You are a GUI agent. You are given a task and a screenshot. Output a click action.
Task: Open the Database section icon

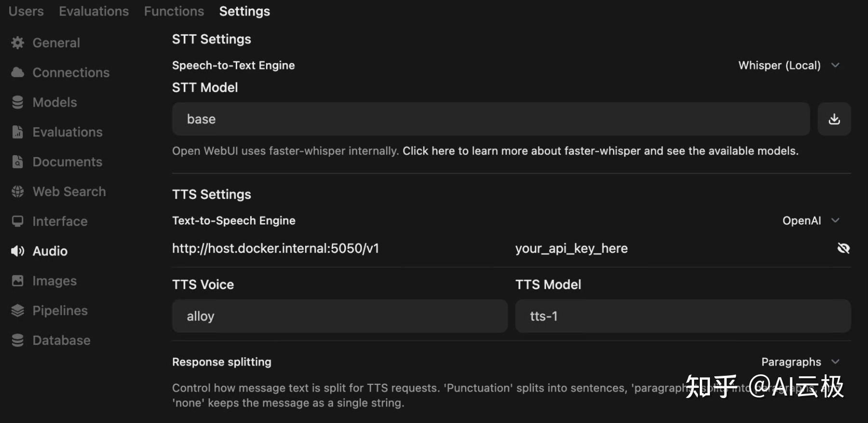[17, 340]
